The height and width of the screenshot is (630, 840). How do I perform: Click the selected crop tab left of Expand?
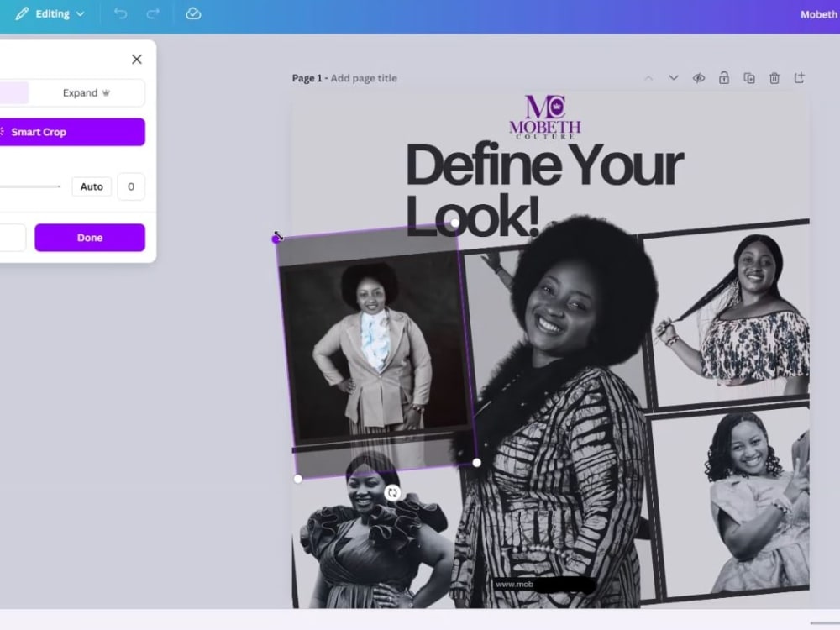14,92
